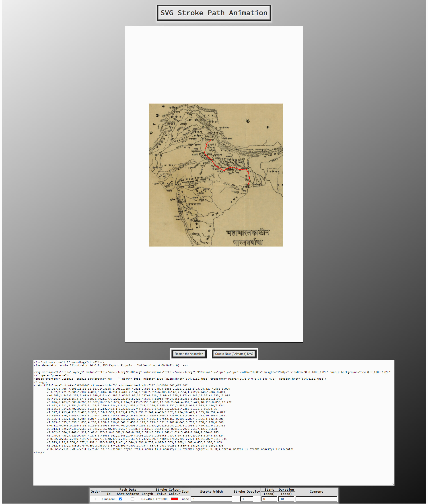Open the red stroke colour swatch
This screenshot has height=504, width=428.
click(175, 499)
